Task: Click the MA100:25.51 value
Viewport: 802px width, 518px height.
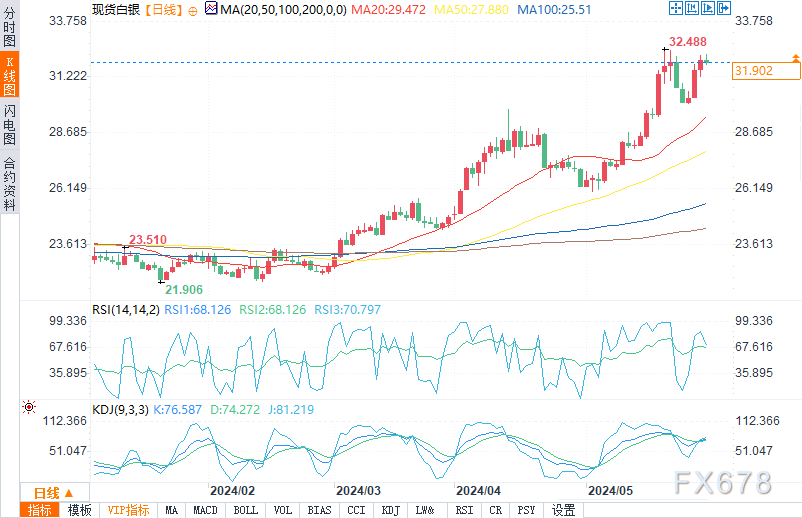Action: click(554, 10)
